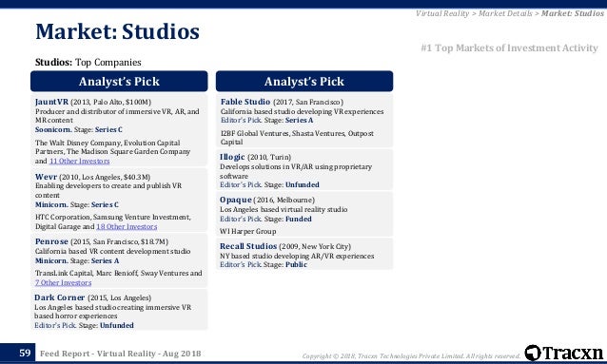Click 'Series A' stage in Penrose card
The image size is (607, 364).
(x=105, y=260)
